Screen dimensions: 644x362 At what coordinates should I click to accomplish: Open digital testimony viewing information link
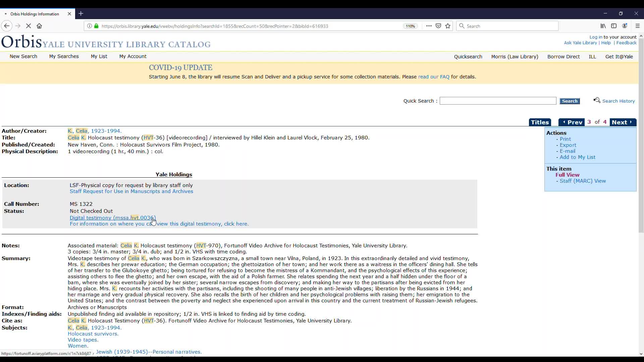(x=159, y=224)
